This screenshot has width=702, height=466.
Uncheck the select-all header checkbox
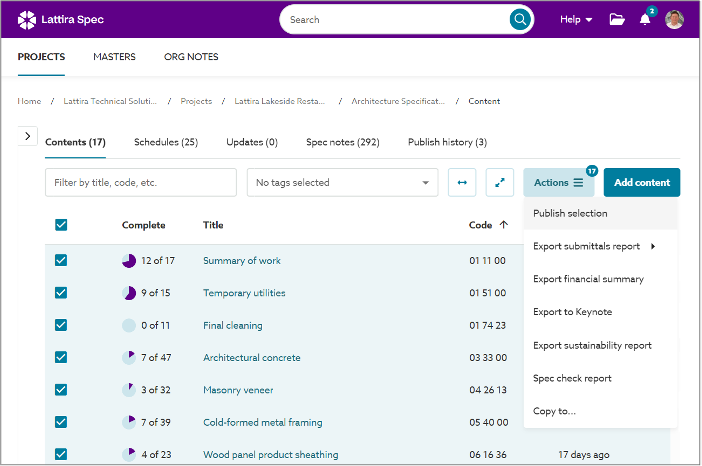(61, 225)
